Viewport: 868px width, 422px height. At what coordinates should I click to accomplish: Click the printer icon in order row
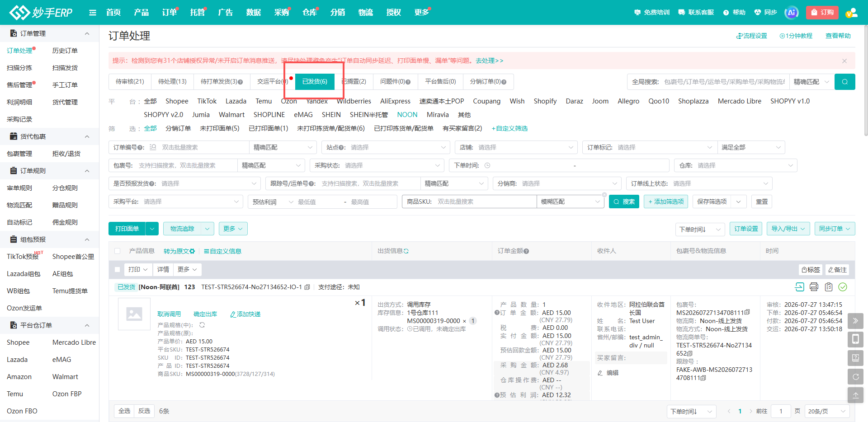tap(814, 287)
